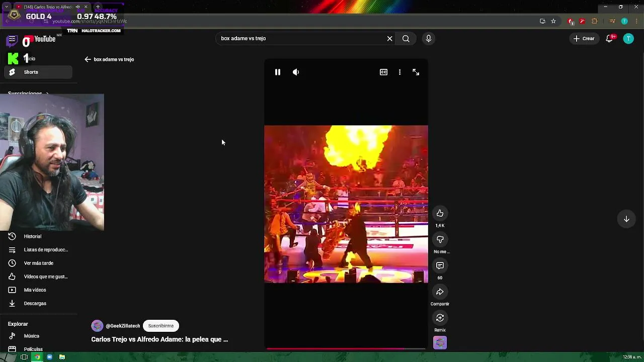Click the Historial clock icon
The image size is (644, 362).
12,236
